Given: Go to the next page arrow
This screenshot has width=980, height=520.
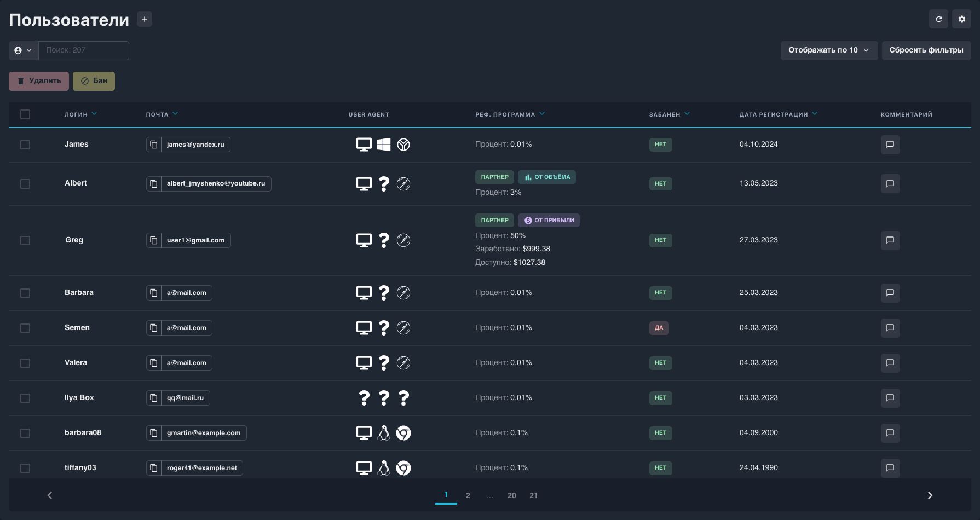Looking at the screenshot, I should (930, 495).
